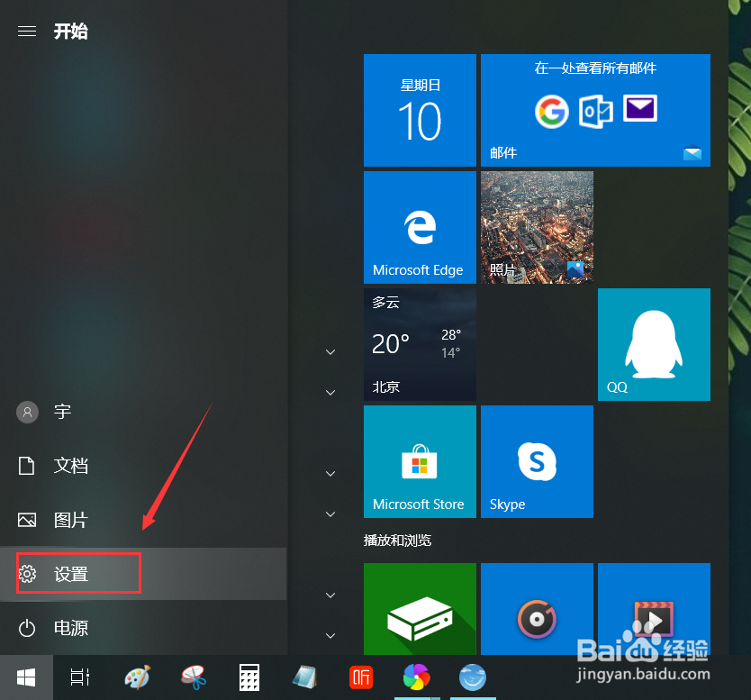Launch the Microsoft Edge tile
This screenshot has width=751, height=700.
[x=420, y=227]
